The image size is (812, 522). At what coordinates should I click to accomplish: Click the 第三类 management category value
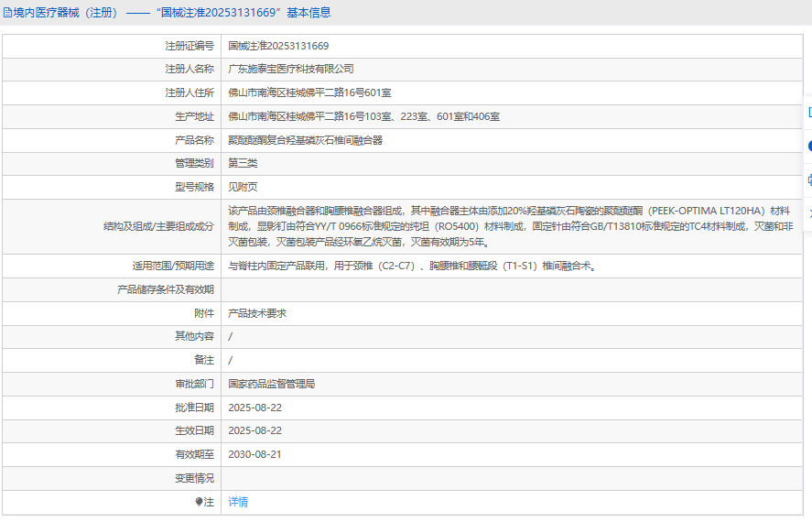pos(243,164)
